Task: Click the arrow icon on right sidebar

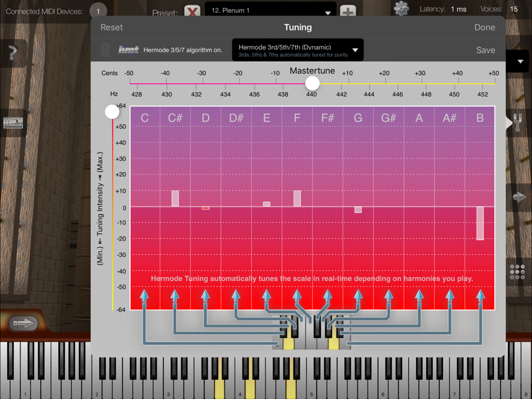Action: [x=518, y=196]
